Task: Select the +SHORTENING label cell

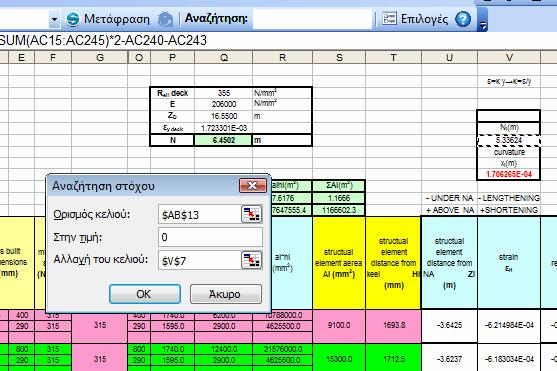Action: click(x=509, y=210)
